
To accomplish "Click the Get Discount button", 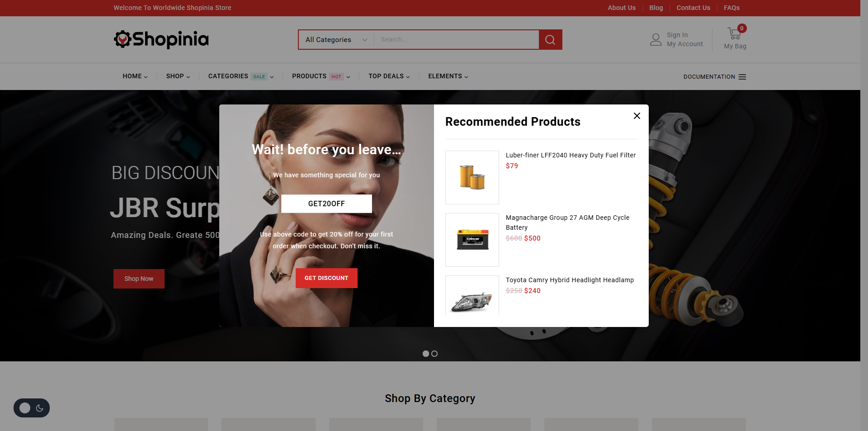I will (x=326, y=278).
